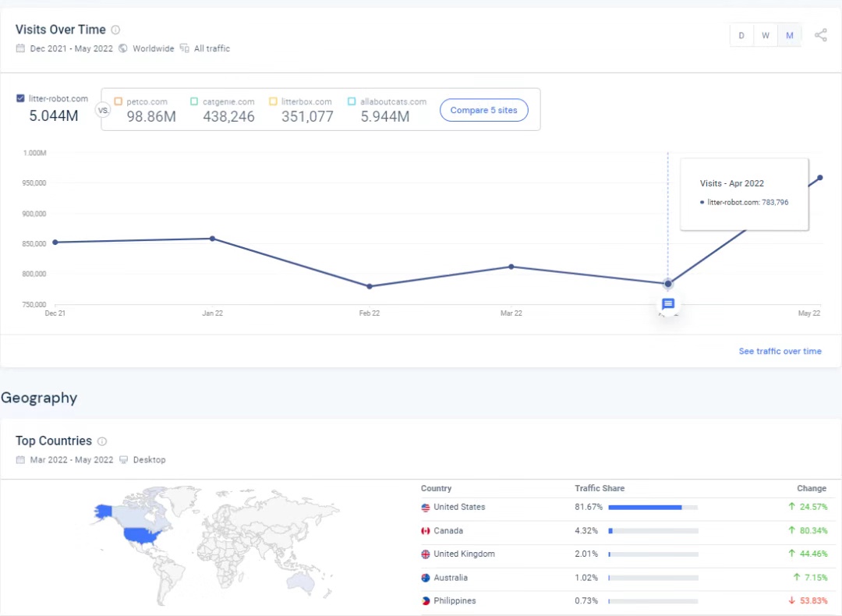842x616 pixels.
Task: Switch chart to daily view (D)
Action: [x=741, y=35]
